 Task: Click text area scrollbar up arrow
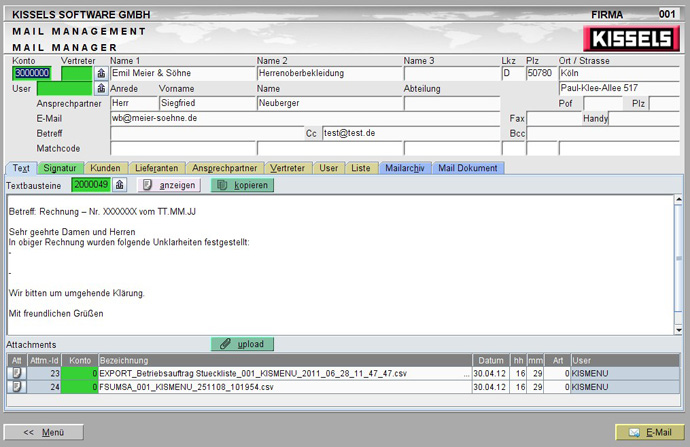[x=679, y=199]
